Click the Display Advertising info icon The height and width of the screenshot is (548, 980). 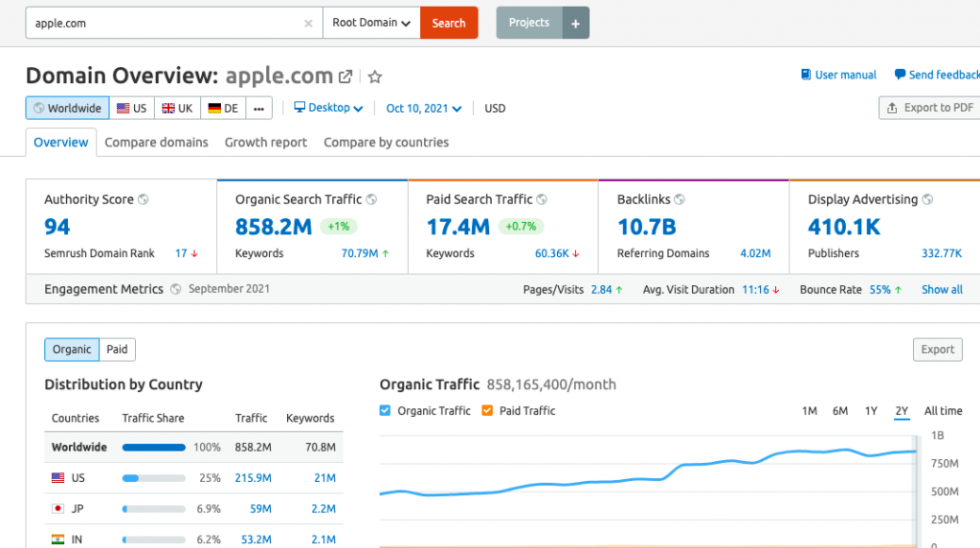[x=927, y=199]
